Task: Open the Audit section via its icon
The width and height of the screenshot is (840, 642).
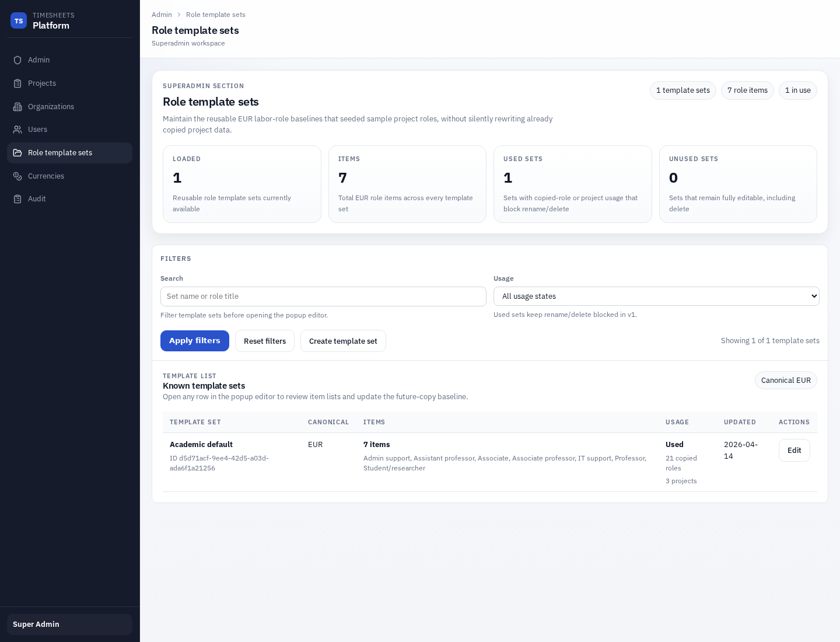Action: pyautogui.click(x=18, y=198)
